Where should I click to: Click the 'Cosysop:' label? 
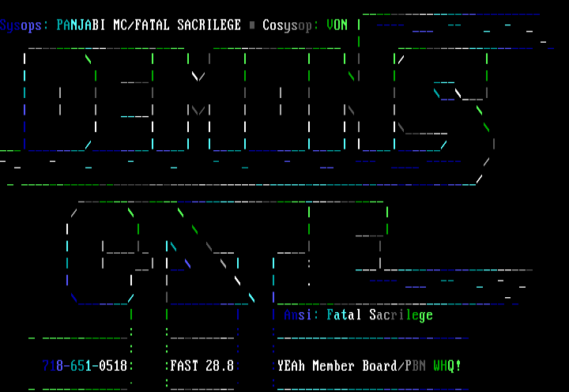tap(290, 25)
